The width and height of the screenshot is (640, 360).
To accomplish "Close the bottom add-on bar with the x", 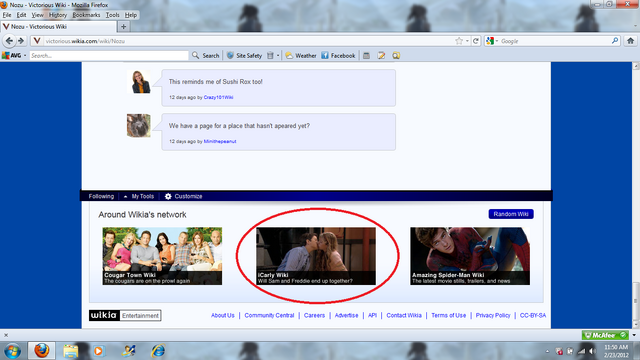I will [x=6, y=335].
